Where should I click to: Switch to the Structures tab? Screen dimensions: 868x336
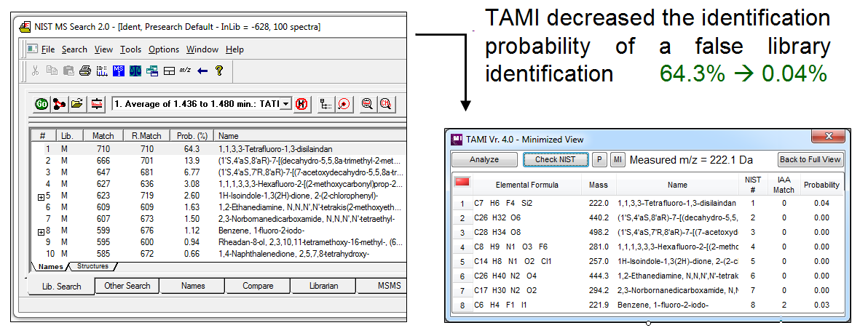(x=92, y=266)
